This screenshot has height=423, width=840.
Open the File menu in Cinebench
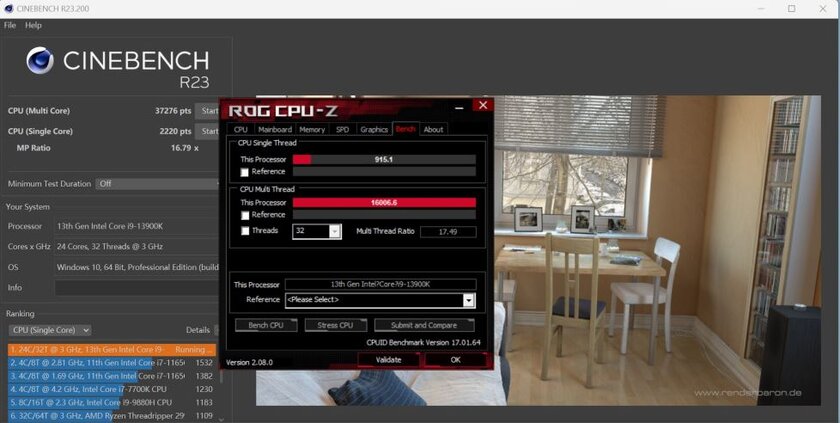[10, 25]
